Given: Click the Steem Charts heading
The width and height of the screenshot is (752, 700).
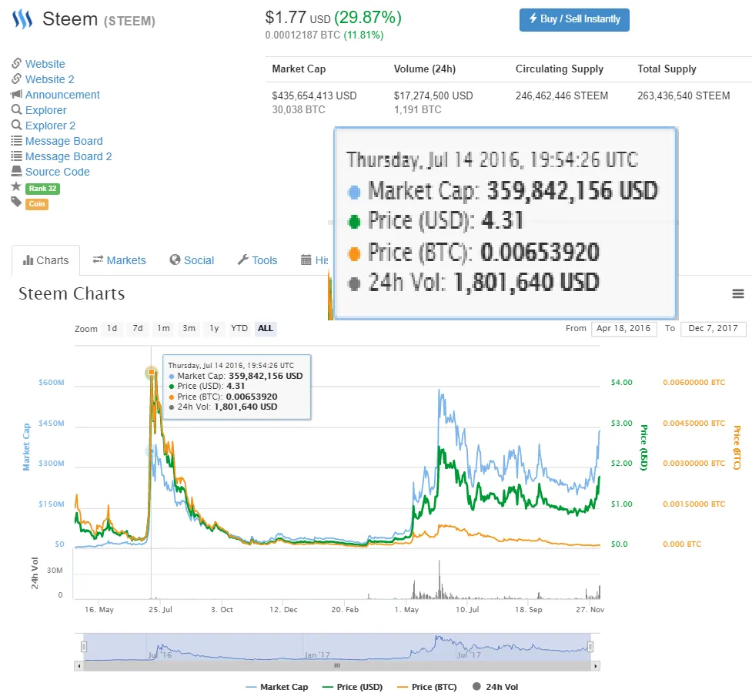Looking at the screenshot, I should [72, 293].
